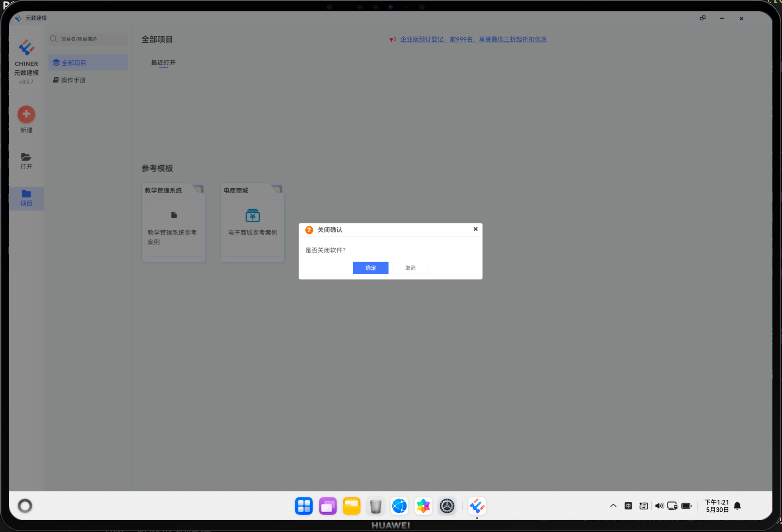Image resolution: width=782 pixels, height=532 pixels.
Task: Click the 电商商城 yen shop icon
Action: point(253,215)
